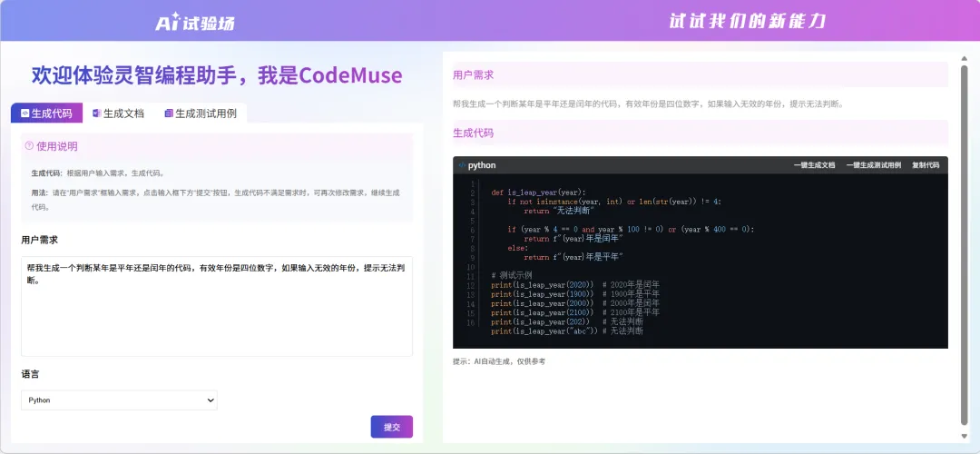The image size is (980, 454).
Task: Click the 用户需求 heading in right panel
Action: tap(473, 75)
